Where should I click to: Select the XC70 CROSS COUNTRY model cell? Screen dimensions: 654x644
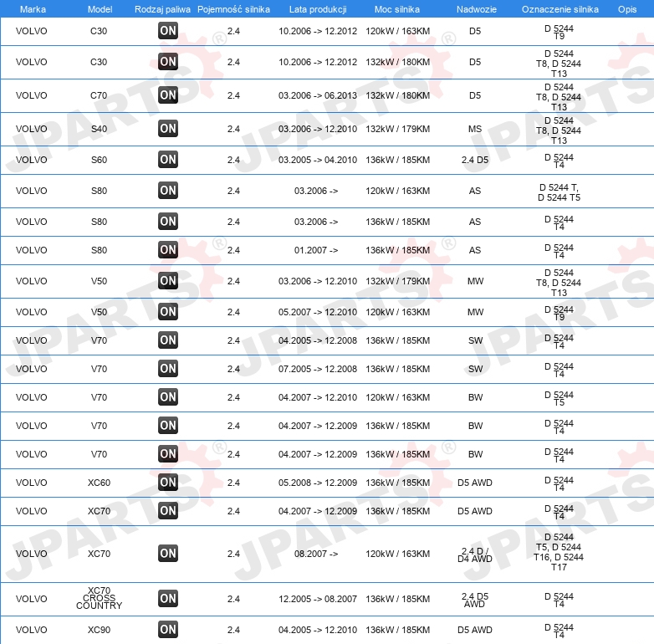(x=99, y=598)
